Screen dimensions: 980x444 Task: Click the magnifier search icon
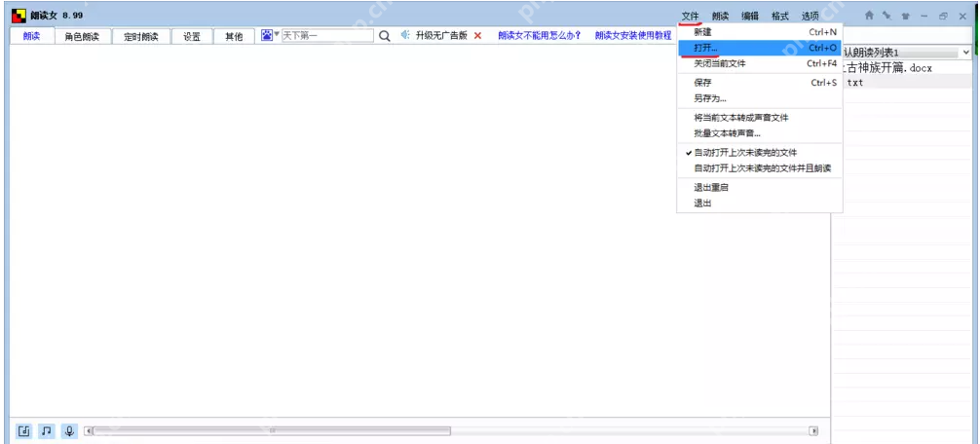click(x=385, y=36)
